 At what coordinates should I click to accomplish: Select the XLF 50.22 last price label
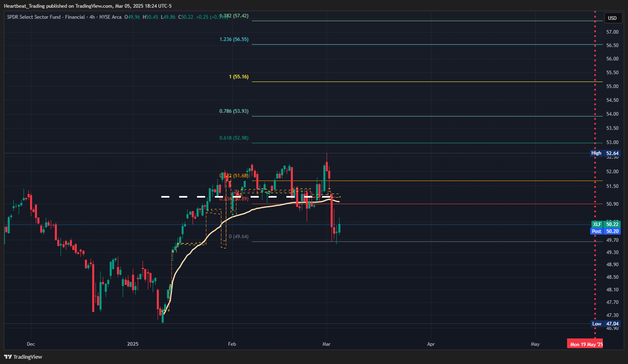[x=605, y=224]
